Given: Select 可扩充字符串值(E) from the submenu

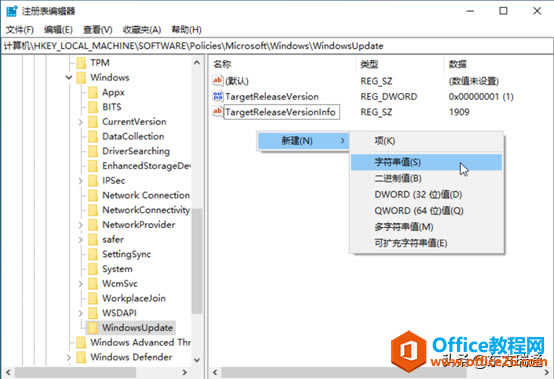Looking at the screenshot, I should [426, 243].
